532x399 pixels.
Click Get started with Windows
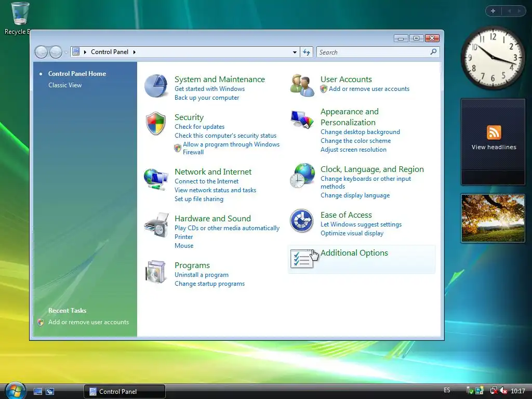coord(209,89)
